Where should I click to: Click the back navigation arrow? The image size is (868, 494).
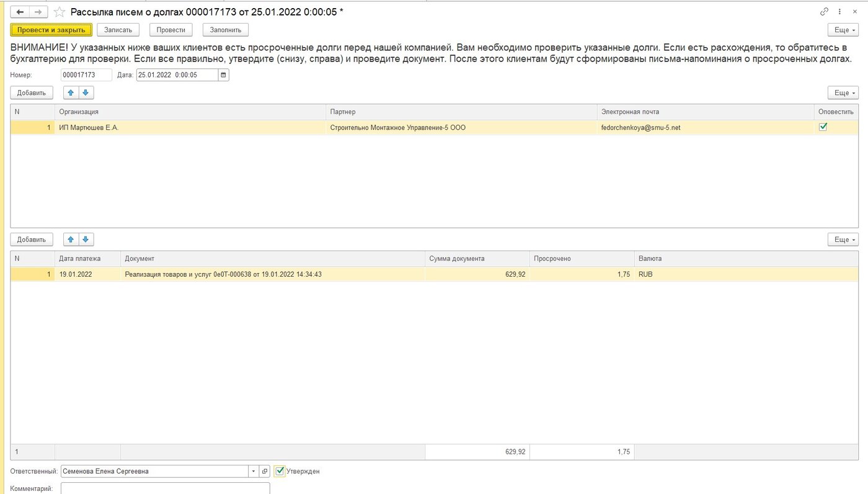(x=20, y=12)
